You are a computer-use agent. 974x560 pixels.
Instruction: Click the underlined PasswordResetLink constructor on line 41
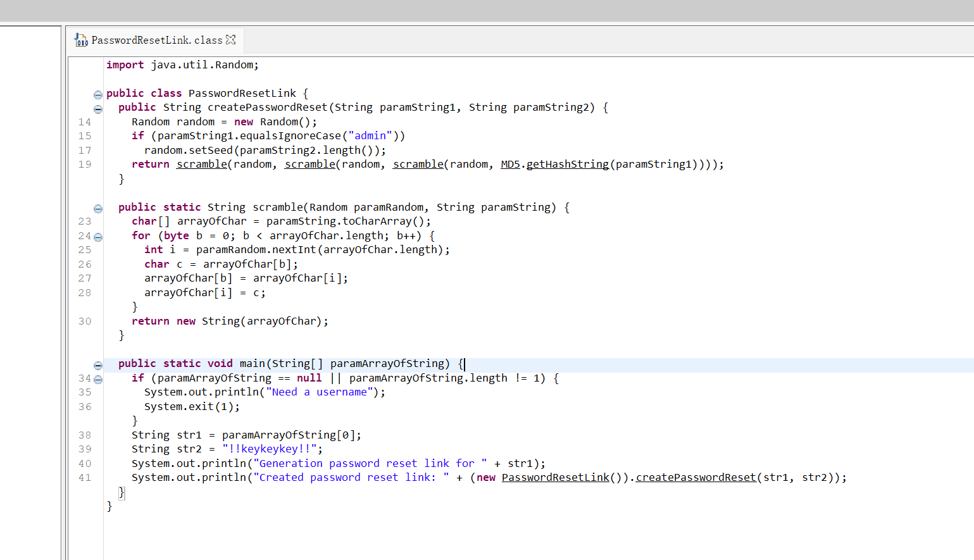(x=555, y=478)
